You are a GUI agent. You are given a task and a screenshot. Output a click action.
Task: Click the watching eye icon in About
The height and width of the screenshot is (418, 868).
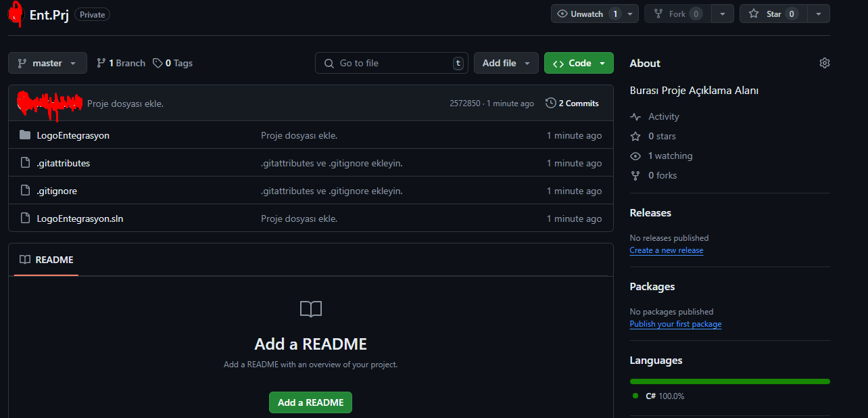[x=635, y=156]
